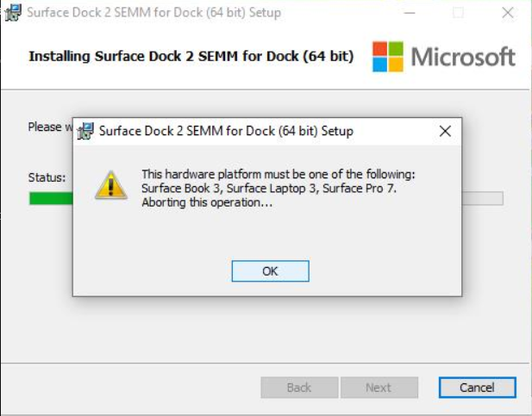Click the dialog title bar text
The height and width of the screenshot is (416, 532).
coord(226,132)
